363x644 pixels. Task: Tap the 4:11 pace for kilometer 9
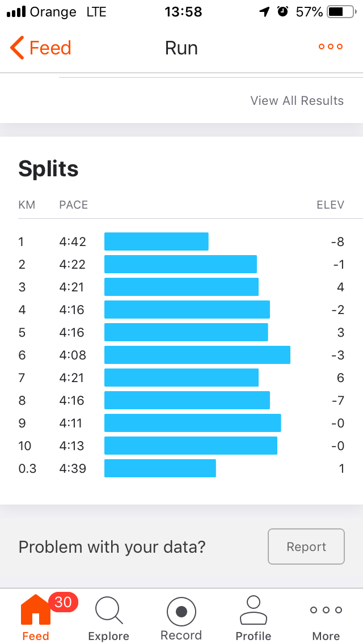tap(72, 423)
